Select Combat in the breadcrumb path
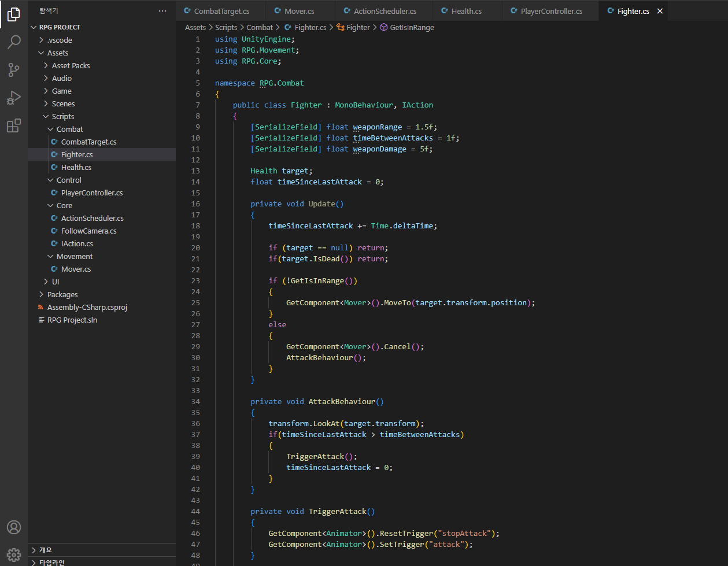The width and height of the screenshot is (728, 566). [x=260, y=27]
